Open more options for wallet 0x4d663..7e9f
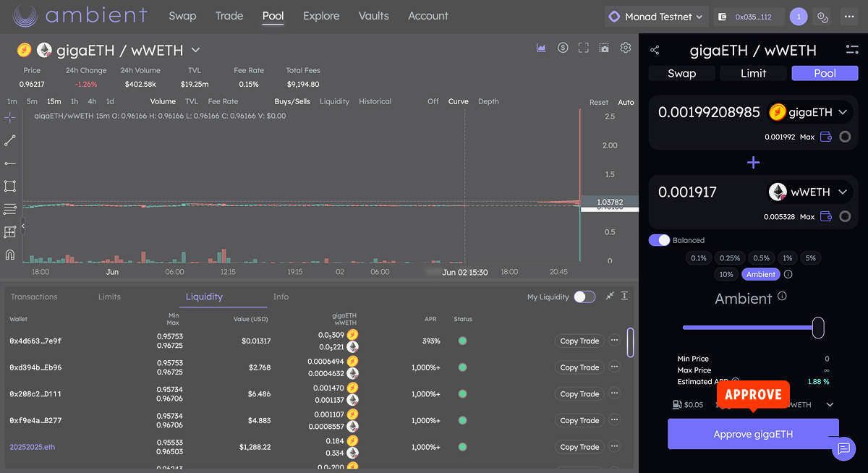The image size is (868, 473). click(615, 341)
